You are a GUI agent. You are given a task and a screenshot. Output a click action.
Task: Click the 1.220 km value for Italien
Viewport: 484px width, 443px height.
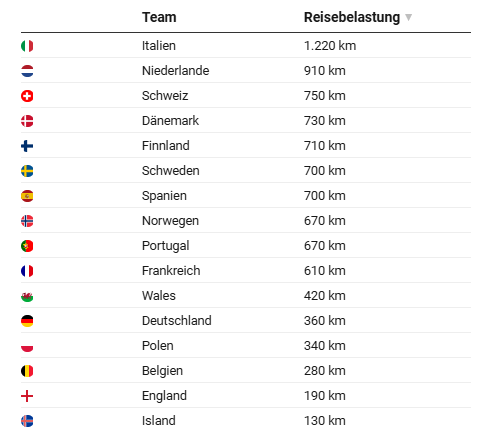coord(330,46)
